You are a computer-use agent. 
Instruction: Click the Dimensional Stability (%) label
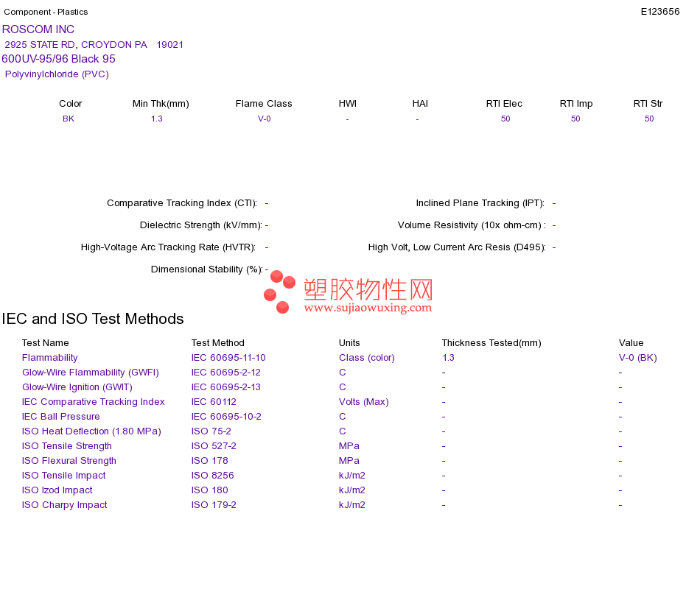(x=207, y=269)
